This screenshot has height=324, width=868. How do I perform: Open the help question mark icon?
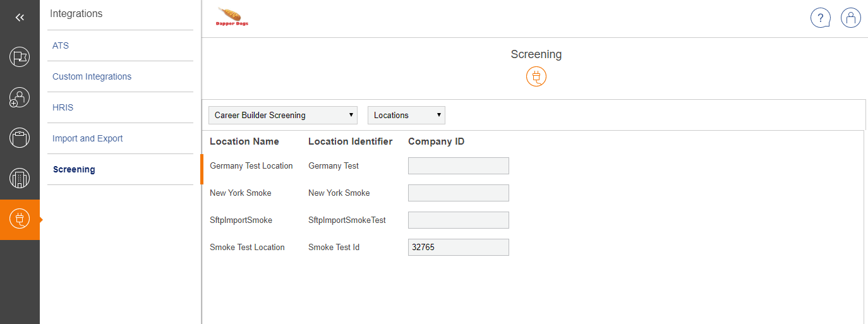(x=821, y=18)
